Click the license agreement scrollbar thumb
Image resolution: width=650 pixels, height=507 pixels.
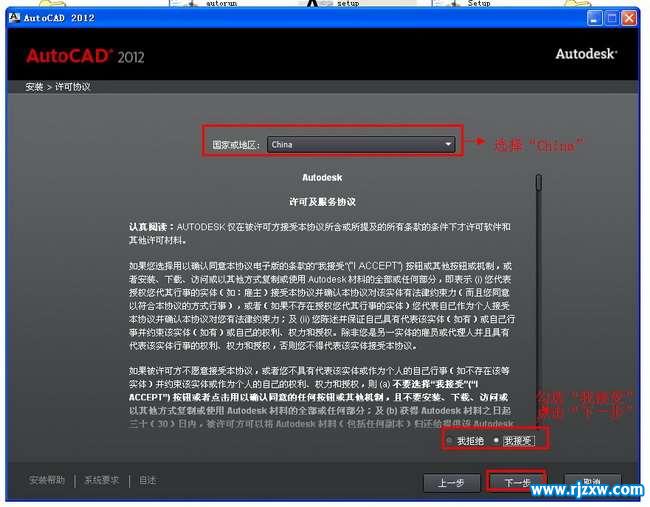click(538, 182)
